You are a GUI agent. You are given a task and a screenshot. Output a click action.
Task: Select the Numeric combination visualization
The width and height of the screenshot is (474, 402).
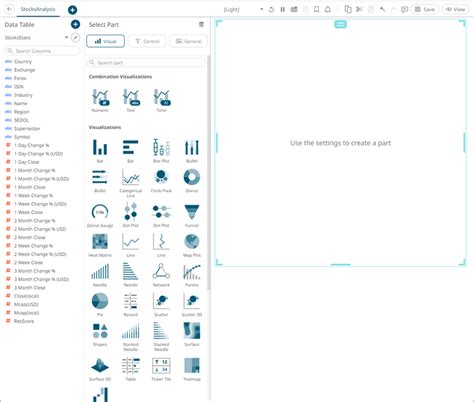point(100,100)
